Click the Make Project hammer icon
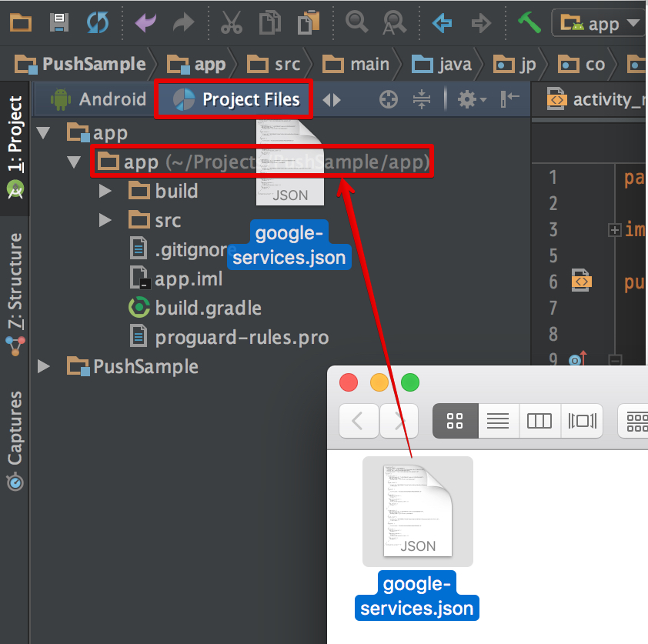The width and height of the screenshot is (648, 644). [529, 22]
